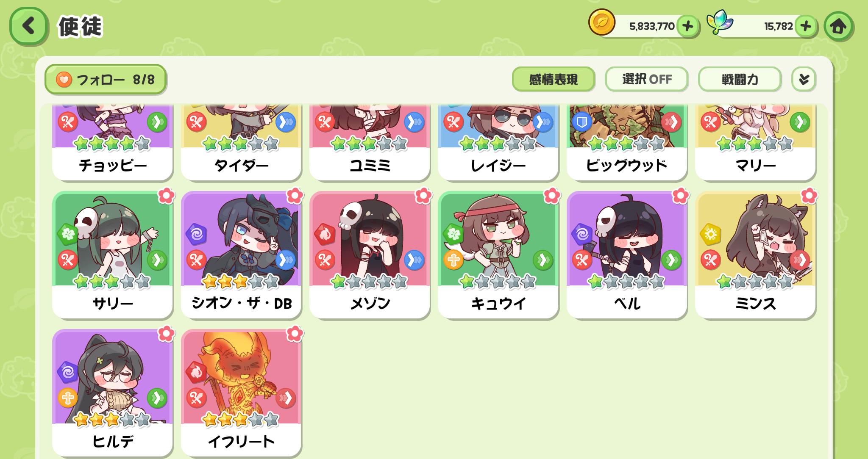The image size is (868, 459).
Task: Toggle 選択 OFF selection mode
Action: pyautogui.click(x=646, y=79)
